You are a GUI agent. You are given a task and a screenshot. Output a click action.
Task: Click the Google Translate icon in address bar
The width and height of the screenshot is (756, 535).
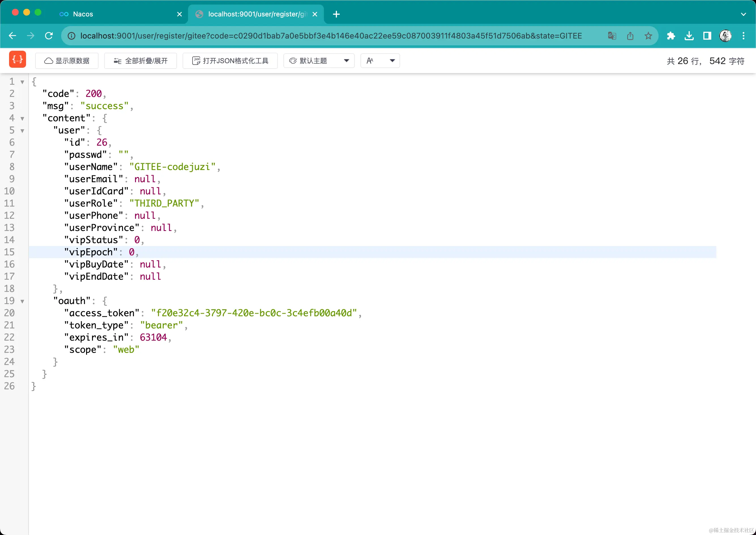coord(612,36)
